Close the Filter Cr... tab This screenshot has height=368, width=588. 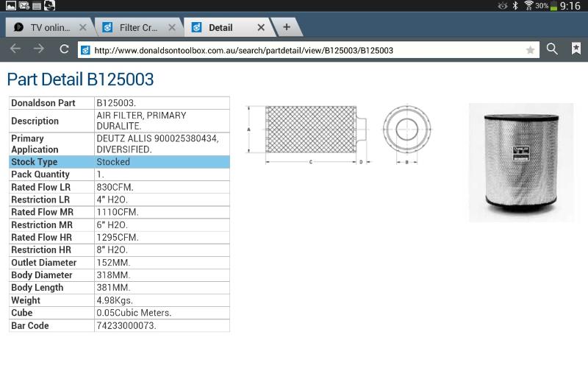point(172,27)
